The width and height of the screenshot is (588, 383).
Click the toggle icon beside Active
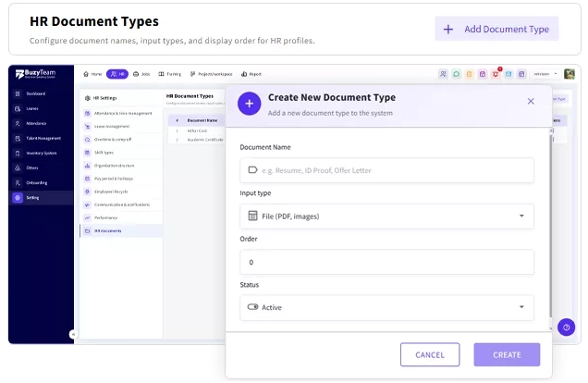point(252,307)
